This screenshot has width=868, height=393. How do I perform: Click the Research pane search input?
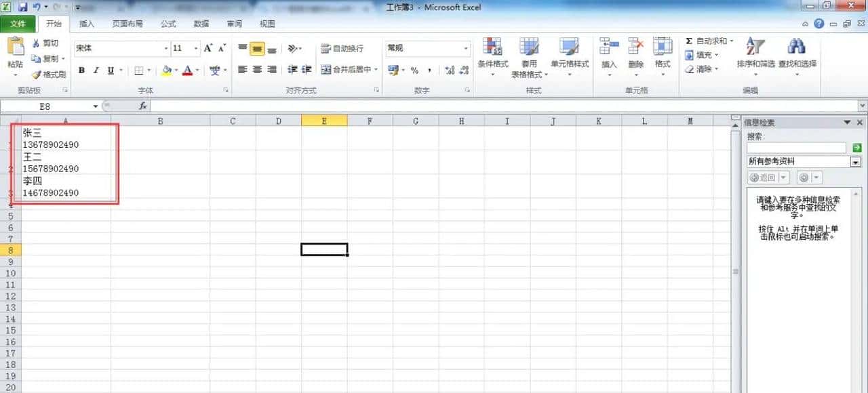point(797,148)
